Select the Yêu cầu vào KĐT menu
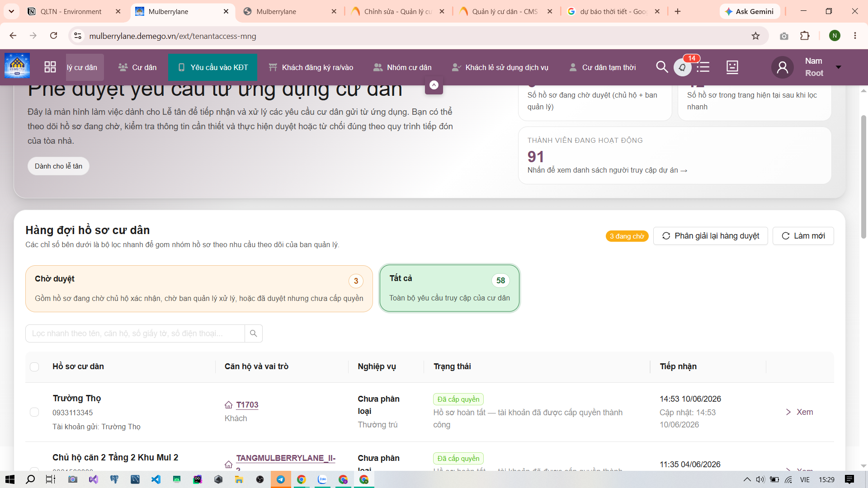The height and width of the screenshot is (488, 868). click(212, 67)
